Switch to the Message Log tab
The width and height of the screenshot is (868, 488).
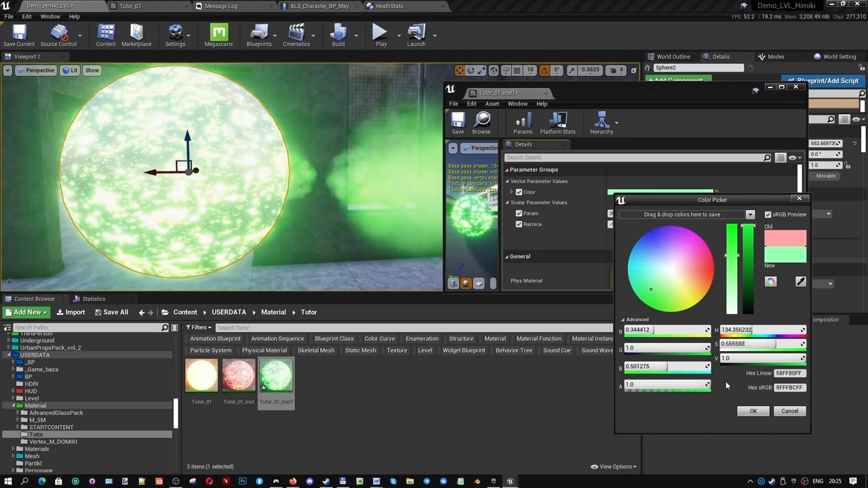point(221,6)
